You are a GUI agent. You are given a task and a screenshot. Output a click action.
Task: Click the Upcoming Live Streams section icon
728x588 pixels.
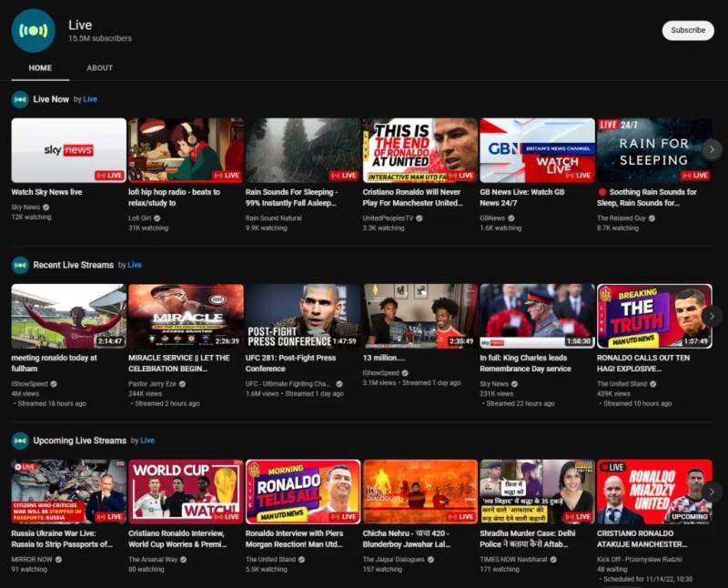coord(20,441)
